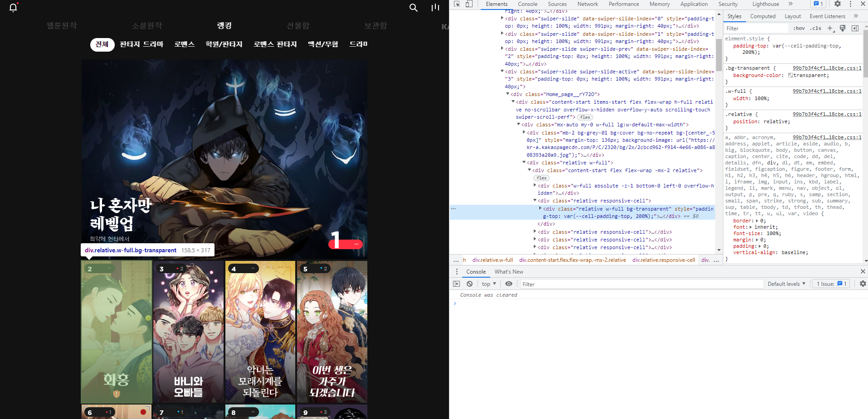Select the 판타지 드라마 genre filter
Screen dimensions: 868x419
pos(141,44)
